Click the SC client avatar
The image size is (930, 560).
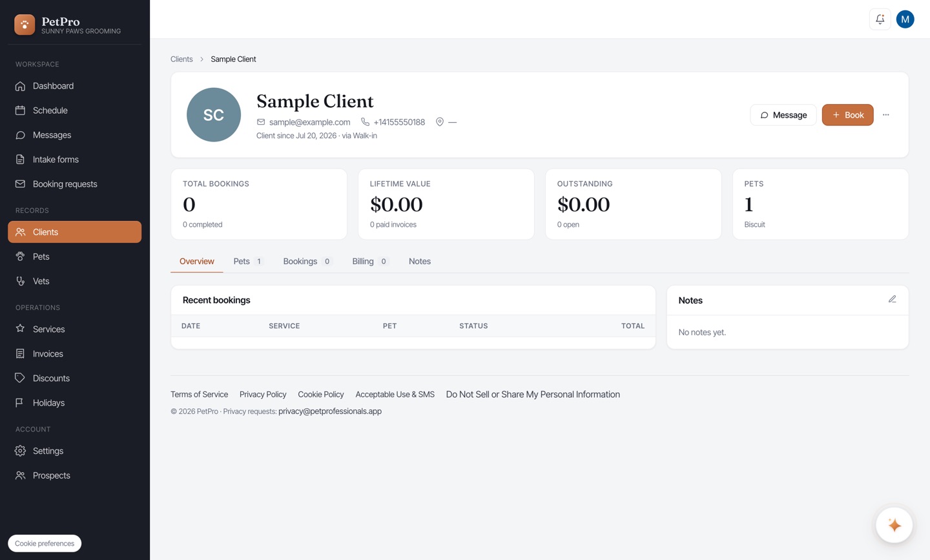tap(214, 115)
